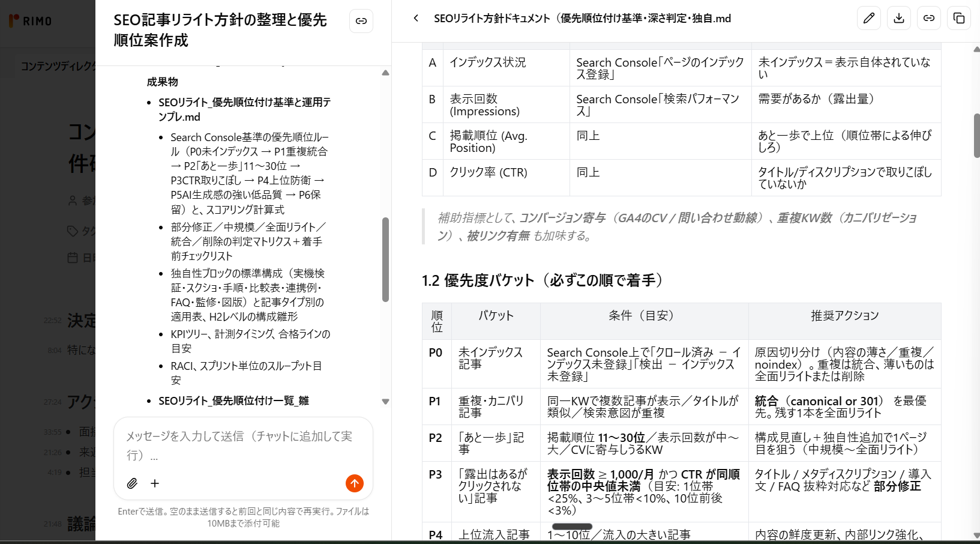Click the 成果物 heading in the chat

coord(162,82)
